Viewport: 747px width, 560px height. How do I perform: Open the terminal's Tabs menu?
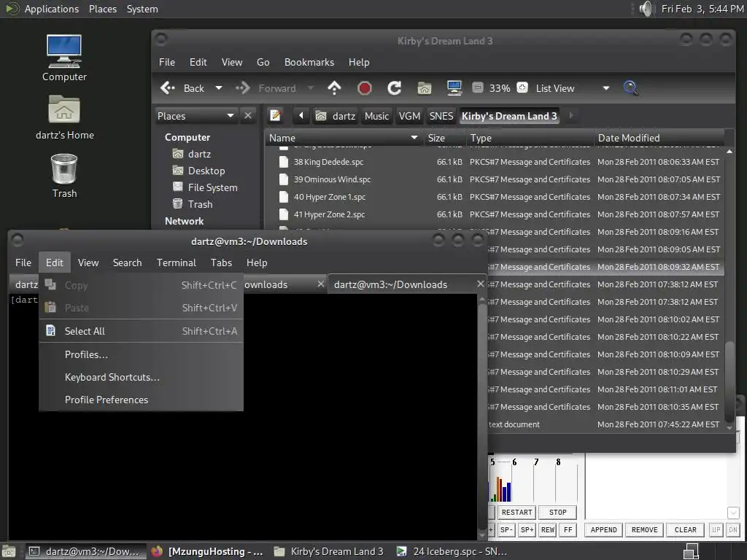pyautogui.click(x=221, y=262)
